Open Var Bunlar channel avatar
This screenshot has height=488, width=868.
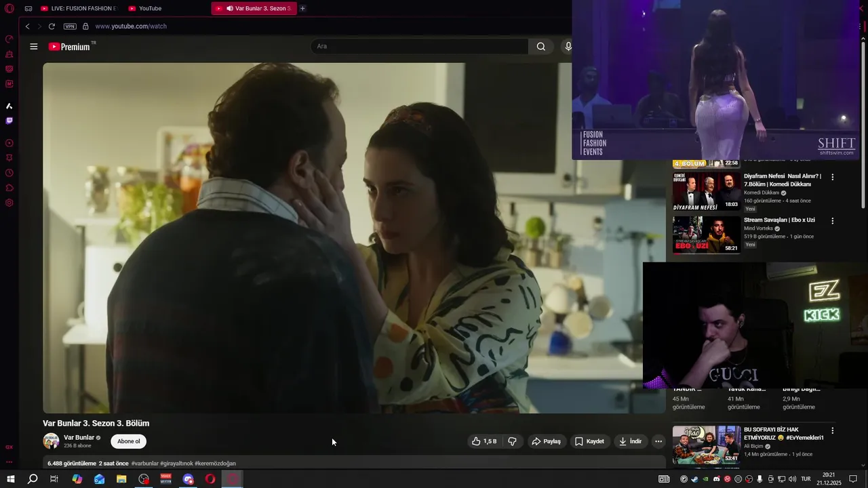(x=51, y=441)
